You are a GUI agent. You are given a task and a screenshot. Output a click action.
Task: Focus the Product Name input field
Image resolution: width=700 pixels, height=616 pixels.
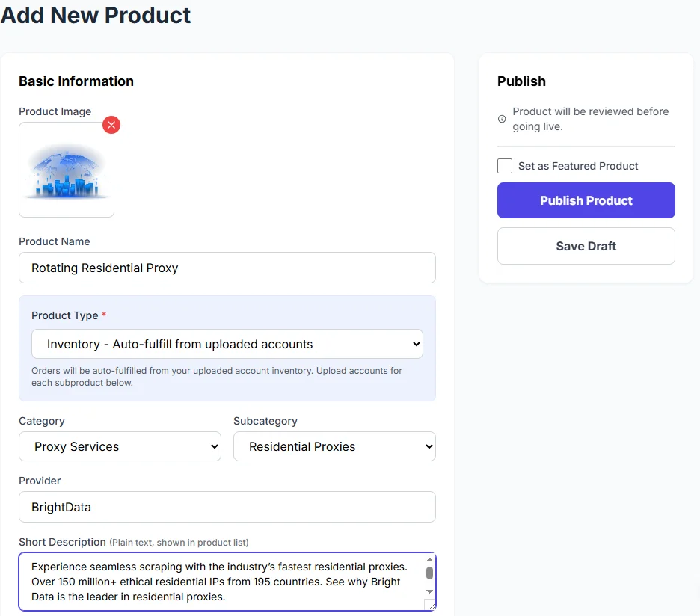[227, 268]
